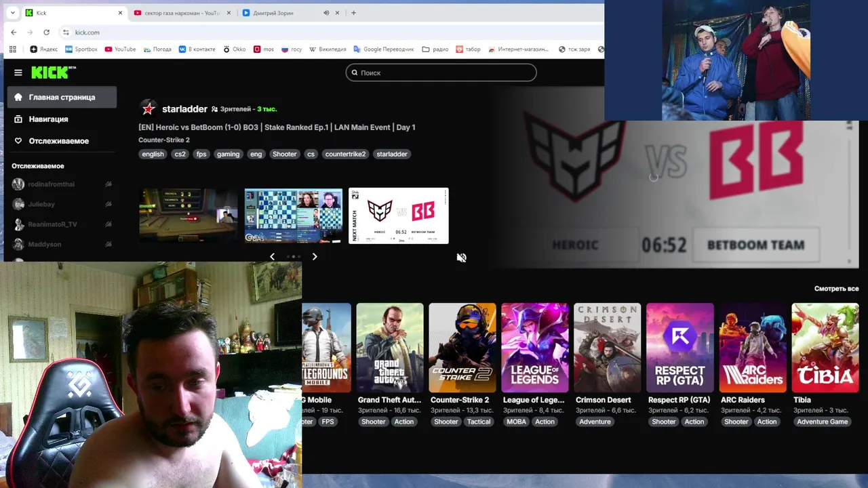
Task: Click the browser back arrow
Action: tap(14, 33)
